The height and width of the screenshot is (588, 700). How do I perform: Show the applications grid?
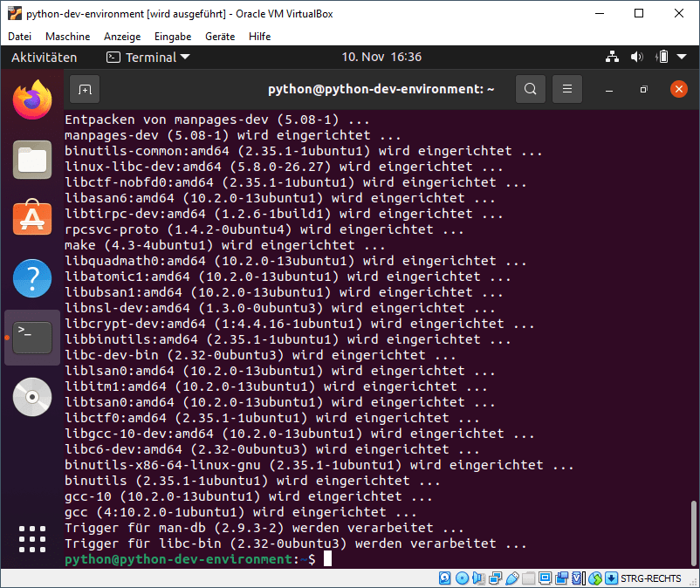pyautogui.click(x=32, y=540)
